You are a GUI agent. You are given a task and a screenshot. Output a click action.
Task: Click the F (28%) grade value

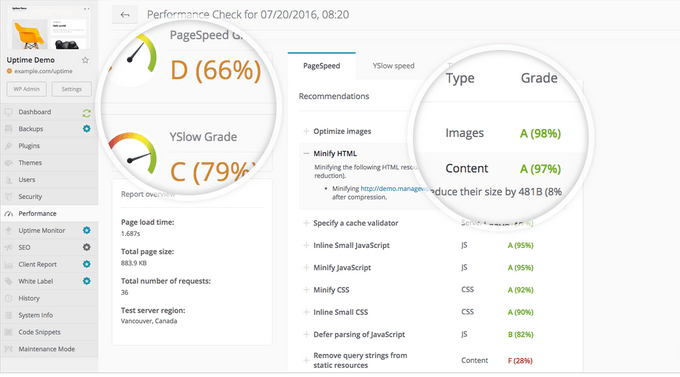point(520,361)
